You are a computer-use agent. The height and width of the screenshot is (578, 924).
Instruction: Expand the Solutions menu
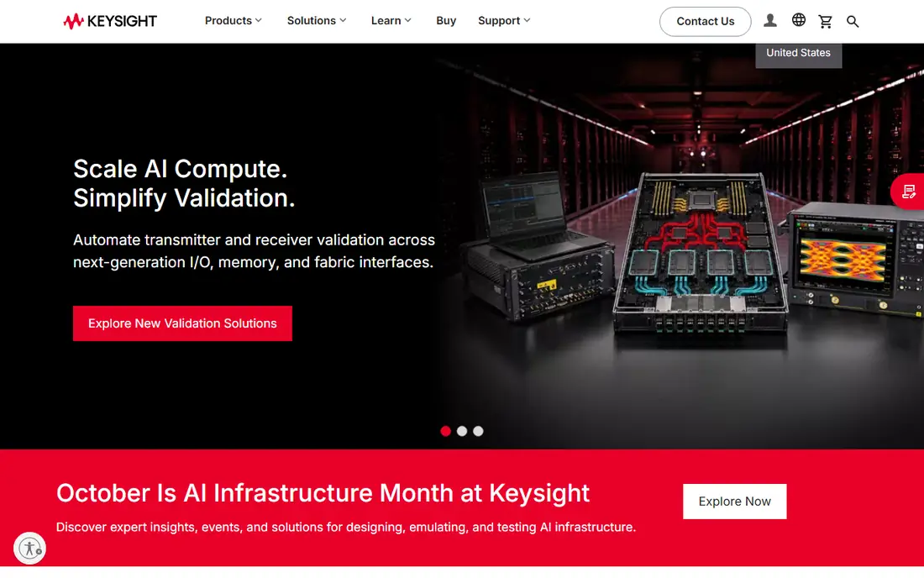coord(317,21)
